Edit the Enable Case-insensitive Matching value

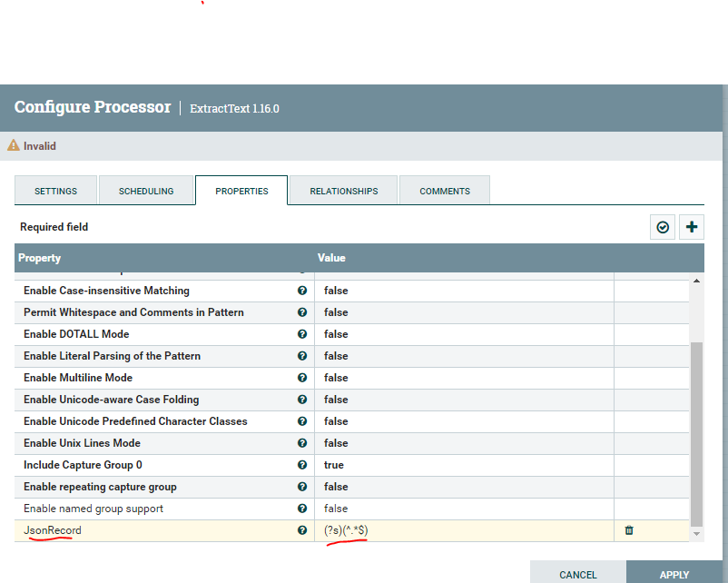coord(463,291)
